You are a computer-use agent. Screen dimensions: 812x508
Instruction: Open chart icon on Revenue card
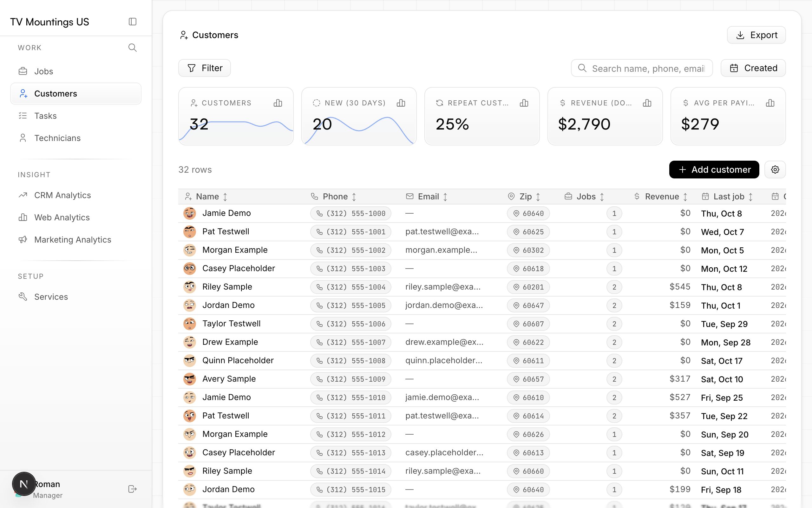pos(647,103)
